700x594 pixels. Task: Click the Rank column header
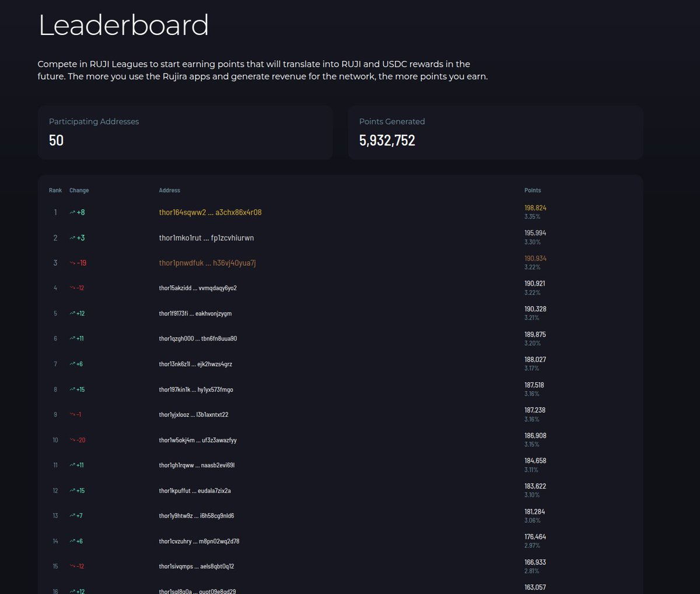tap(55, 191)
